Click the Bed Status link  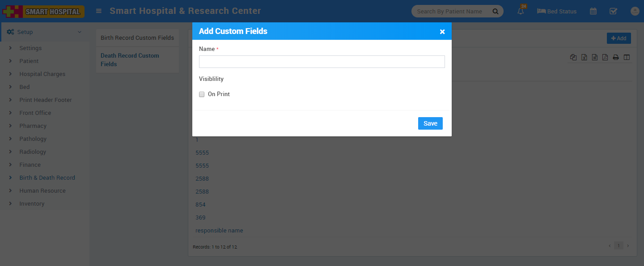click(557, 12)
